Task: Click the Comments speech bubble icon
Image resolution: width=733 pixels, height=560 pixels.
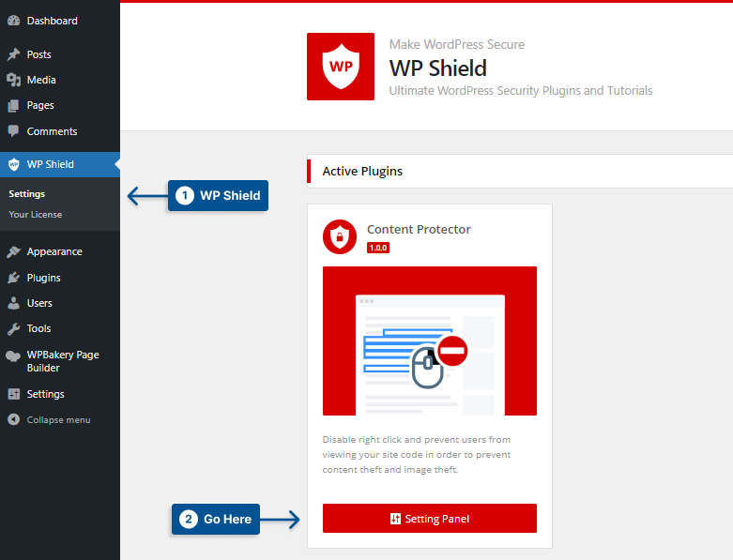Action: point(14,131)
